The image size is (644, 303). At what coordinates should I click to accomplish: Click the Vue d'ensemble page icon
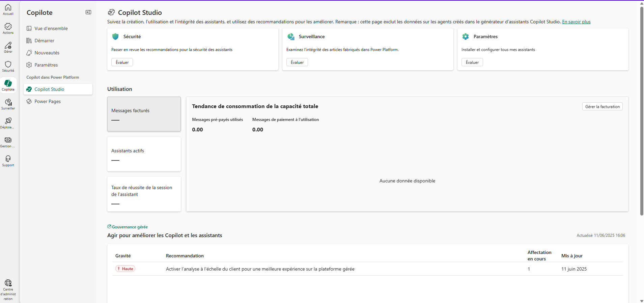tap(29, 28)
